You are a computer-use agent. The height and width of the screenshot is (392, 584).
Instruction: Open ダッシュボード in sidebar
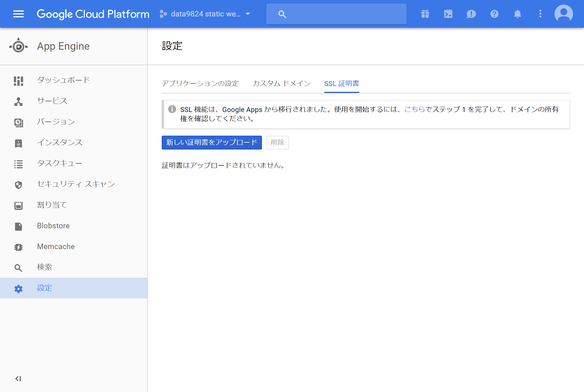click(64, 80)
